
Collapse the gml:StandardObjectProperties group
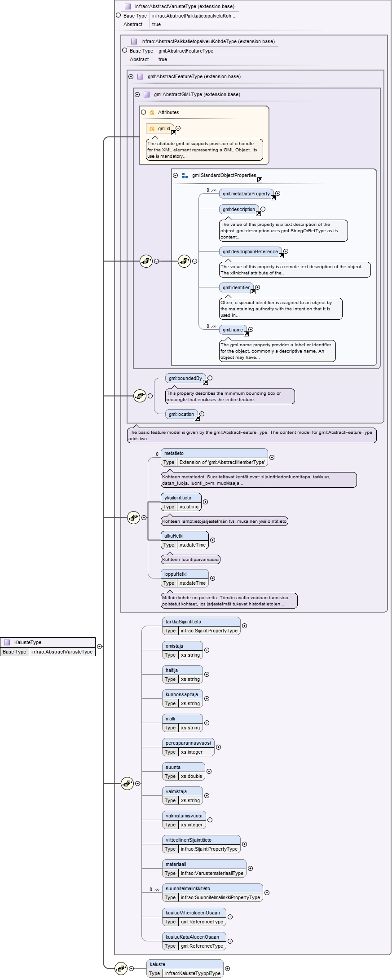[176, 176]
